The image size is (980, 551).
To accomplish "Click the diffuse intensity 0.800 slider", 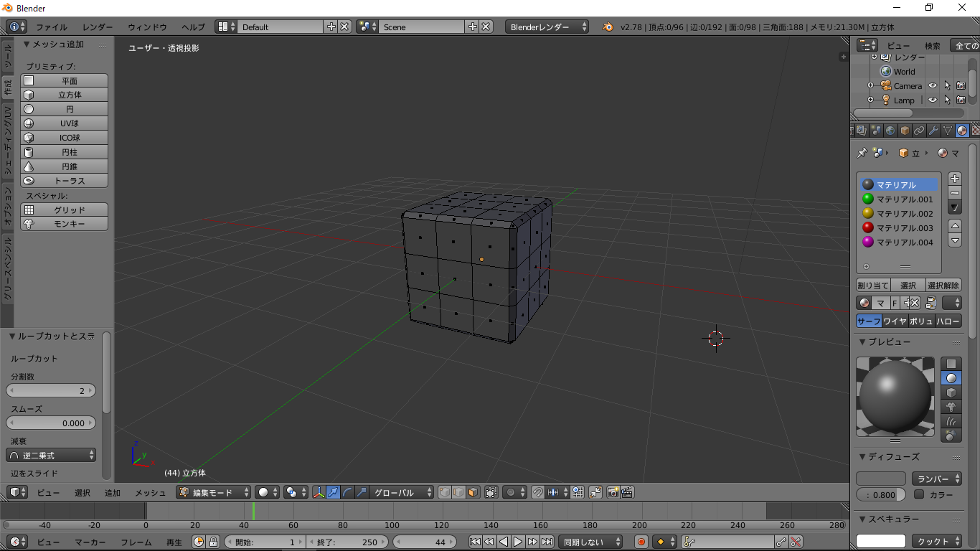I will click(x=881, y=494).
